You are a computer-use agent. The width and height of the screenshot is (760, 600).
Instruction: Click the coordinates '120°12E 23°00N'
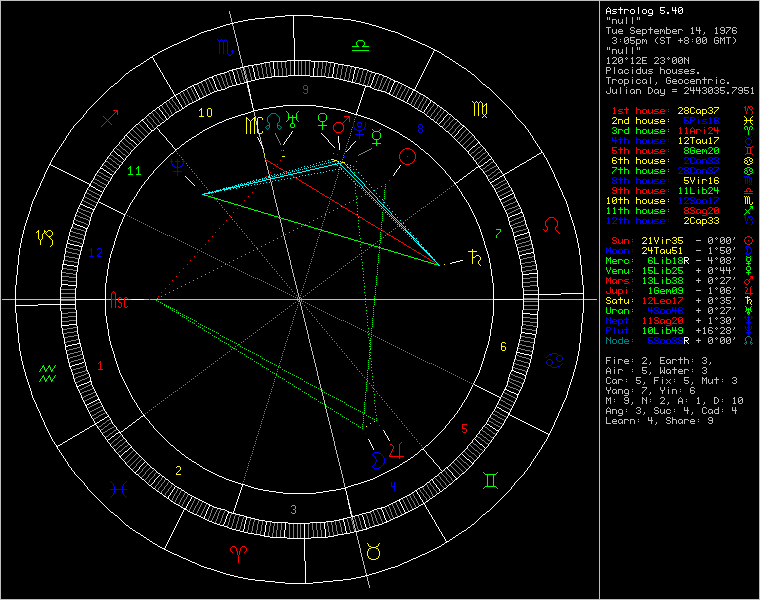click(647, 61)
